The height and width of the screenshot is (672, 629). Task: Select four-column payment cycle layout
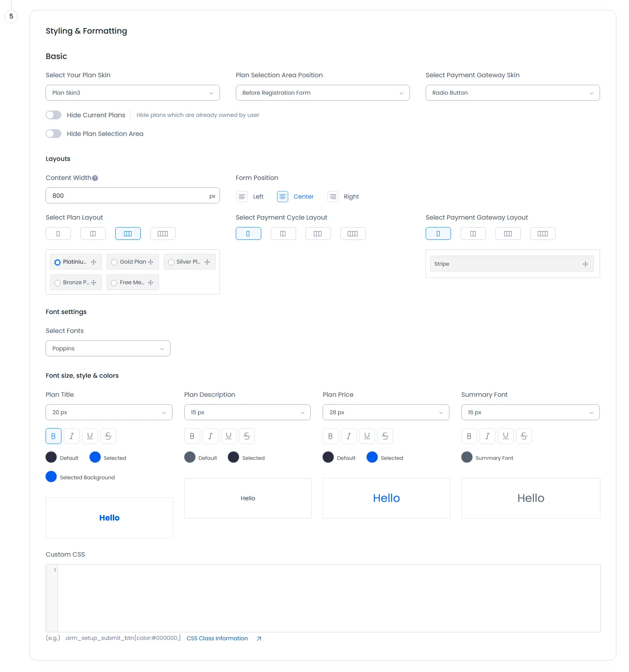click(x=353, y=234)
